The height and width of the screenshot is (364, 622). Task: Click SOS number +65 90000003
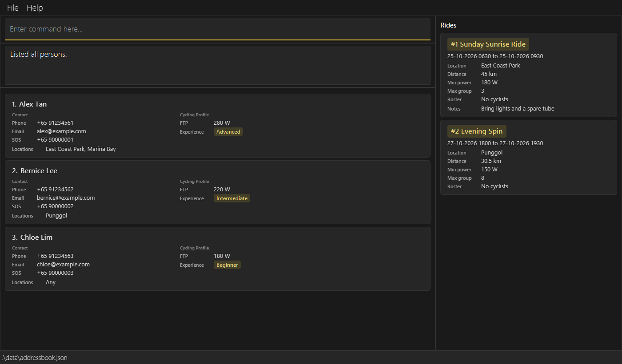[55, 273]
